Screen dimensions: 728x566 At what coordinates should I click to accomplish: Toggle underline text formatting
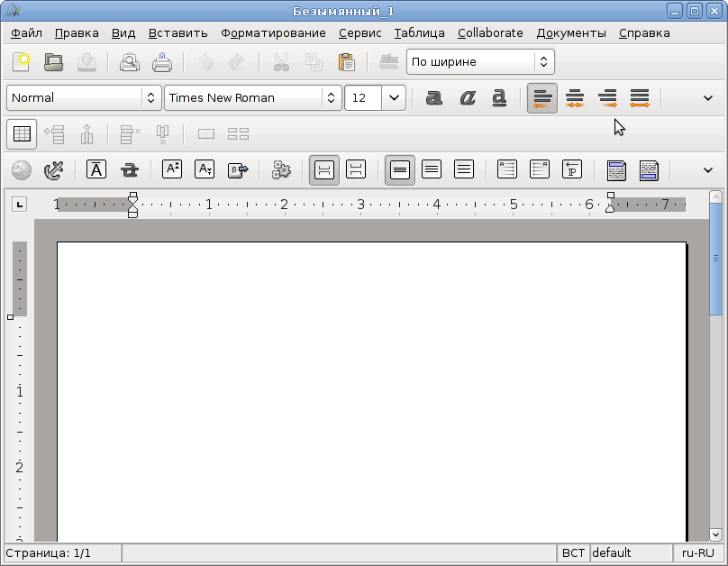click(x=499, y=97)
